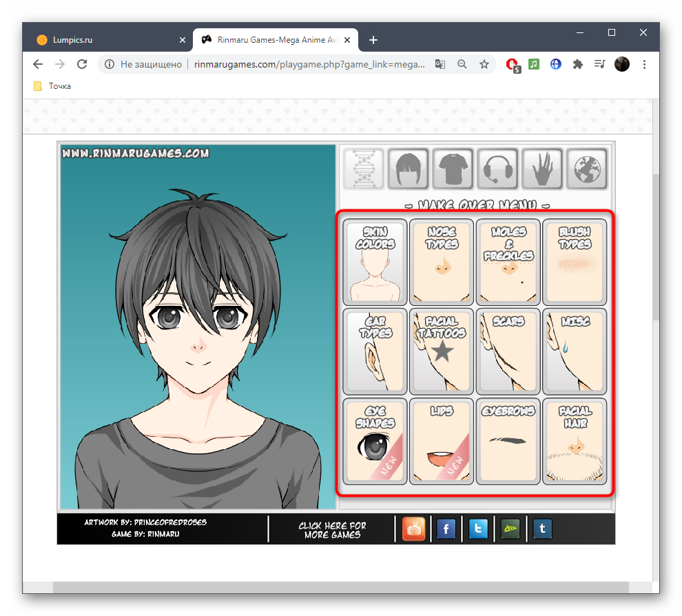Open the globe background category

(587, 169)
